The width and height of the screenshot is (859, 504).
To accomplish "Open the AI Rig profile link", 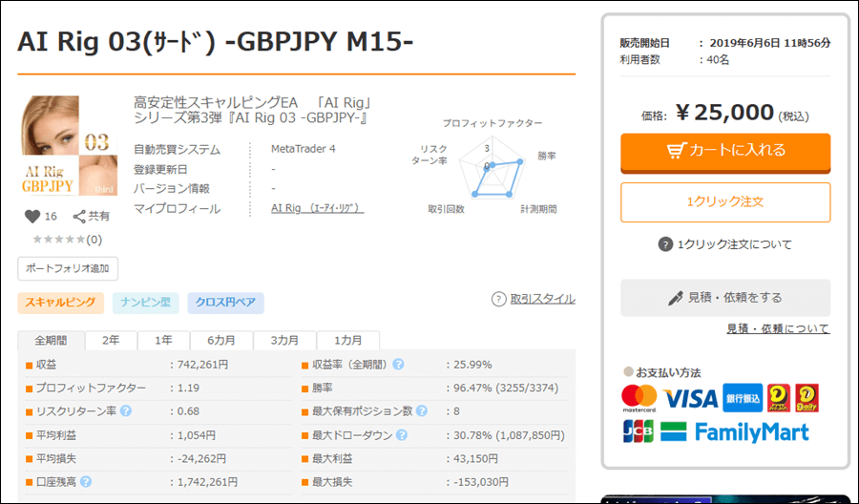I will click(317, 208).
